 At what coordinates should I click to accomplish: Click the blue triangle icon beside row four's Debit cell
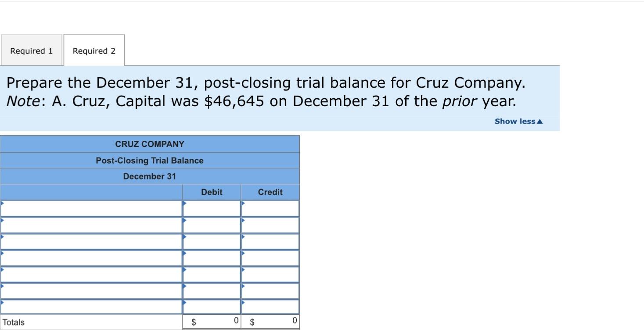point(184,252)
